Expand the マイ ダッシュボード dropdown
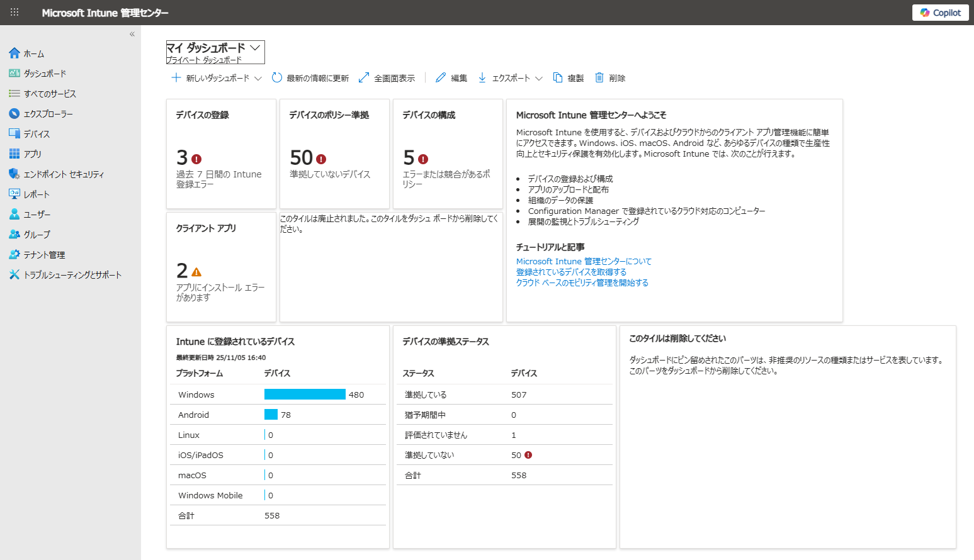The image size is (974, 560). point(255,48)
